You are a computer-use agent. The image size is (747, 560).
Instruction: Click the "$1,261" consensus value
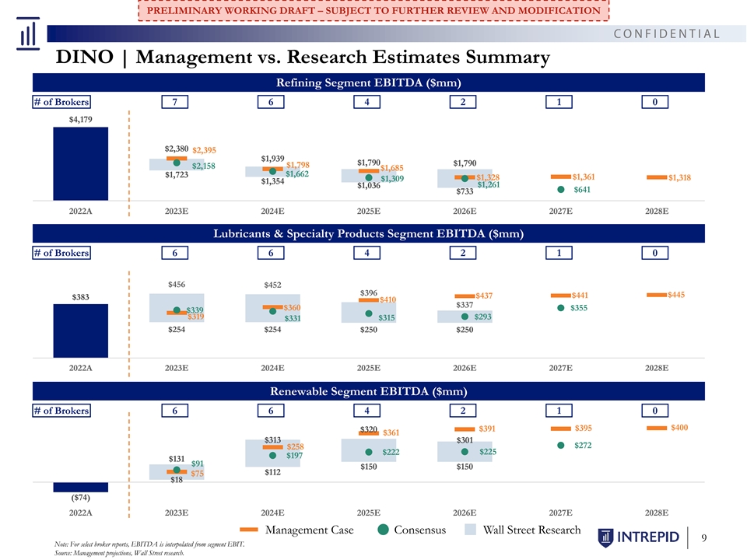click(x=489, y=185)
